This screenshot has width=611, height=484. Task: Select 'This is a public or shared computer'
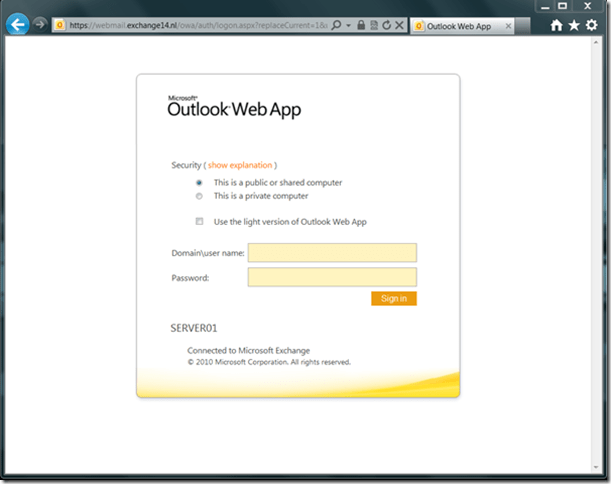[200, 183]
